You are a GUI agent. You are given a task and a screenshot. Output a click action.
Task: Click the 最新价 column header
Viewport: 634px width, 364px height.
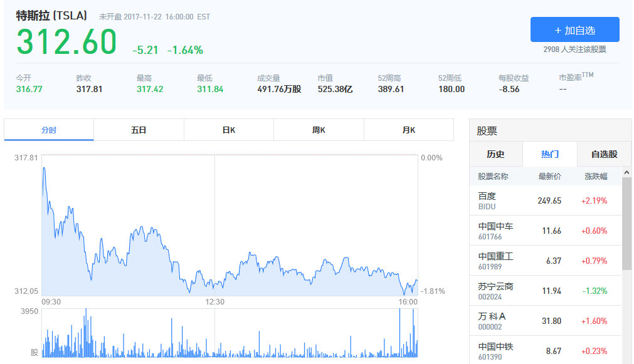pyautogui.click(x=549, y=177)
